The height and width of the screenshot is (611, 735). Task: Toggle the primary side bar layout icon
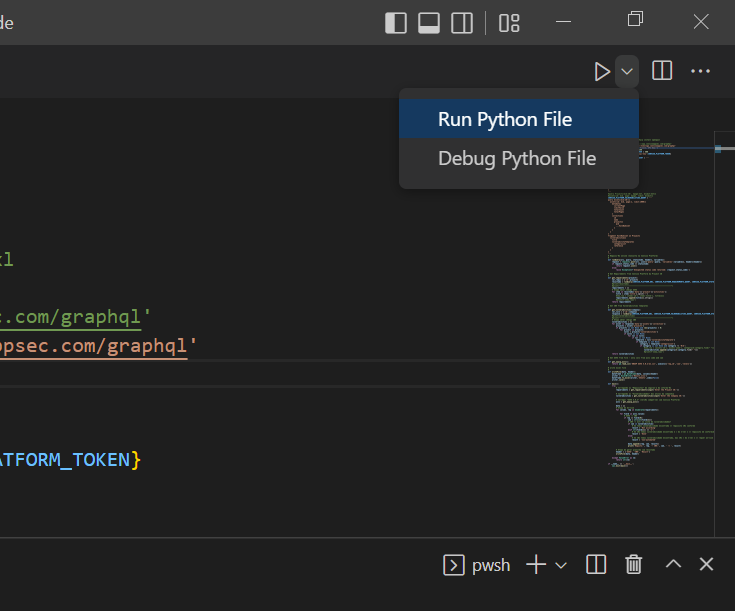[396, 23]
